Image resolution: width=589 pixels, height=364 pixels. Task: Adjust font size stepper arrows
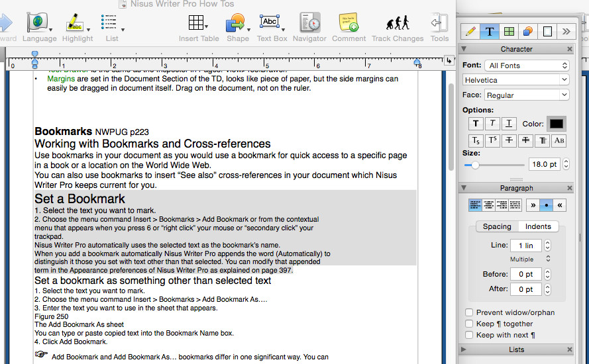point(566,164)
